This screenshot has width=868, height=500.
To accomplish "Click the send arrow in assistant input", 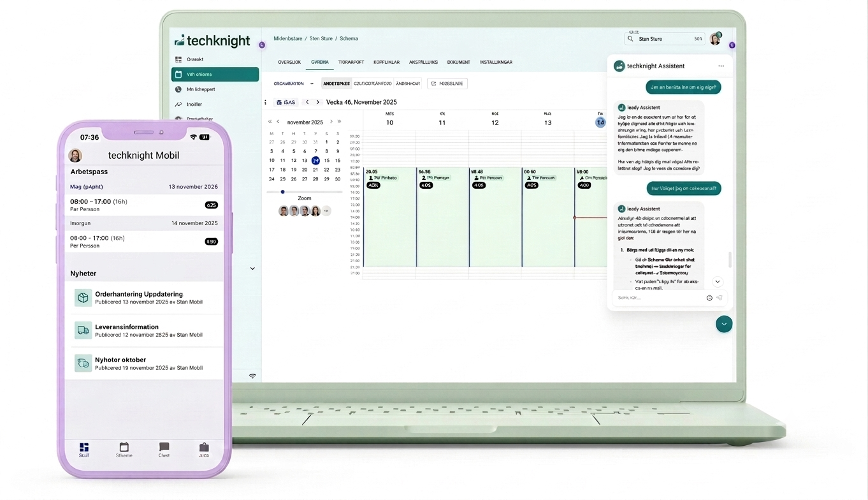I will (719, 298).
